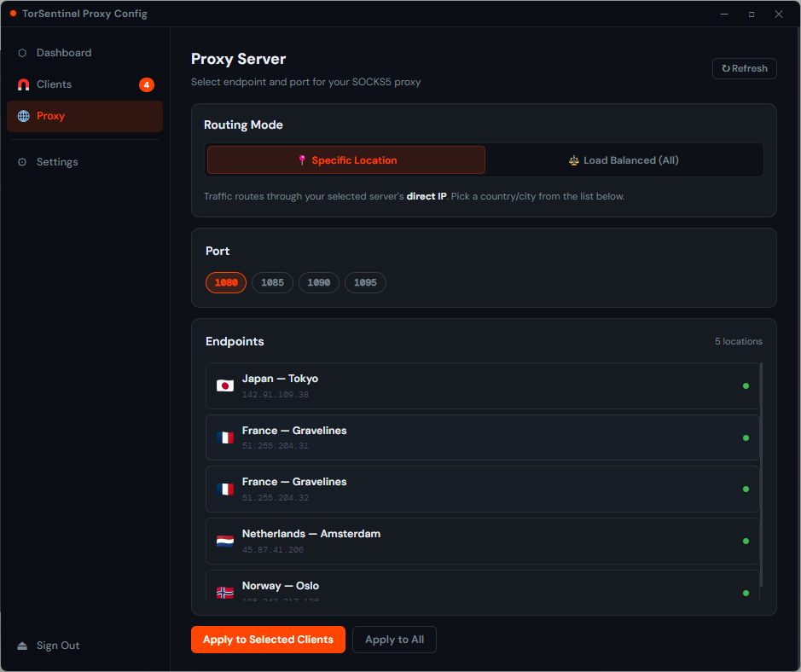Click the Clients magnet icon in the sidebar
801x672 pixels.
tap(24, 84)
